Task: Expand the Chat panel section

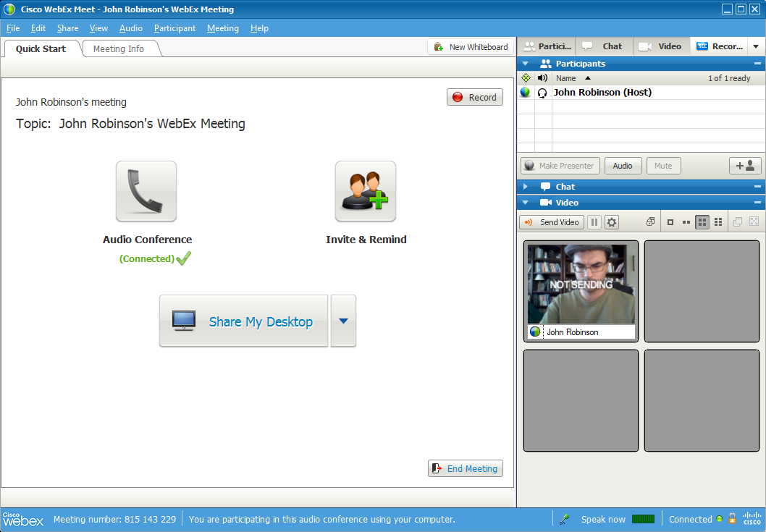Action: [526, 187]
